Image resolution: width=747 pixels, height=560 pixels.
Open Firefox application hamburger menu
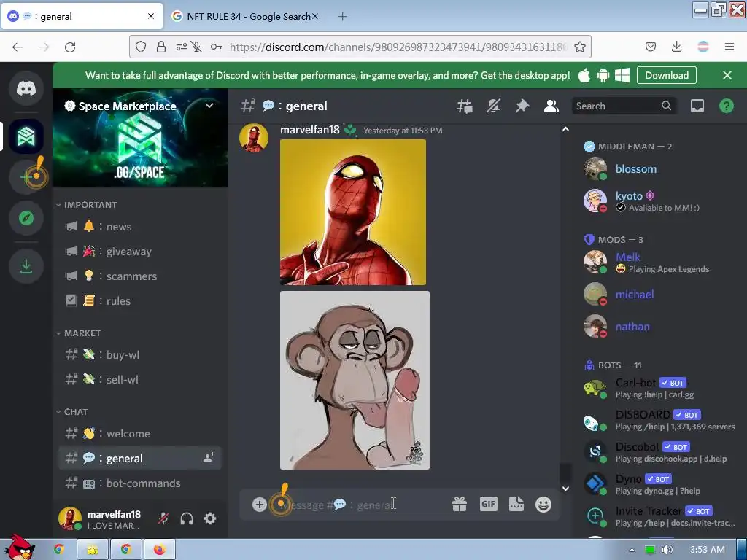[729, 47]
